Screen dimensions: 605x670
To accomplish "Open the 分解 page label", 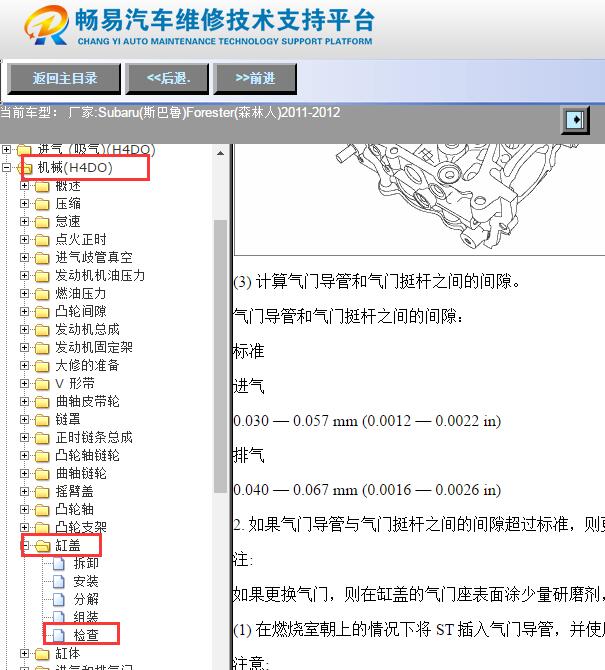I will (x=86, y=599).
